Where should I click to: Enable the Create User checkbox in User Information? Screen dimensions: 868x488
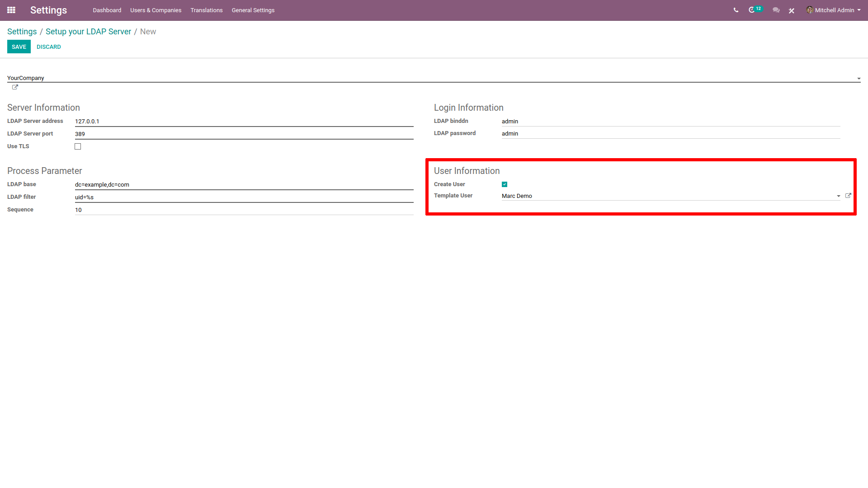coord(505,184)
